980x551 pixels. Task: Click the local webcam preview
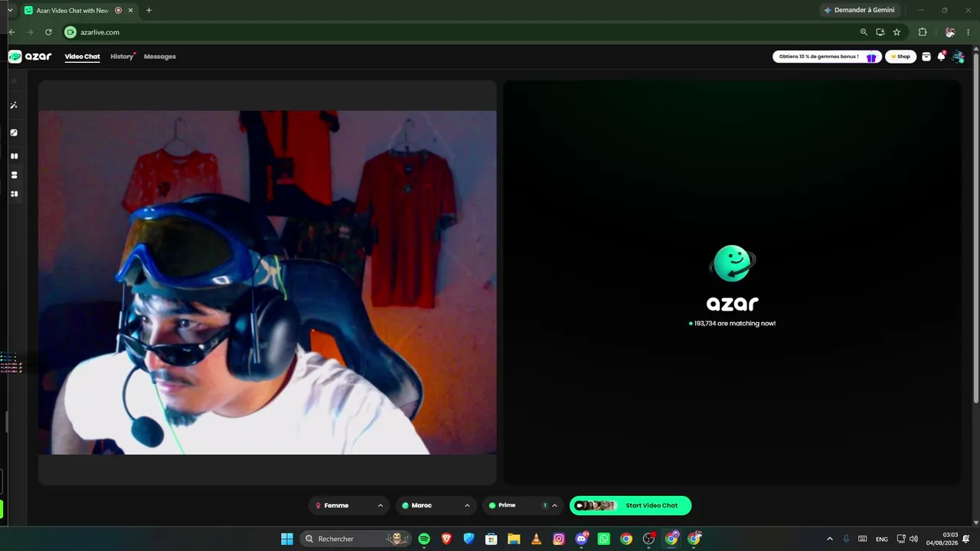[x=267, y=282]
